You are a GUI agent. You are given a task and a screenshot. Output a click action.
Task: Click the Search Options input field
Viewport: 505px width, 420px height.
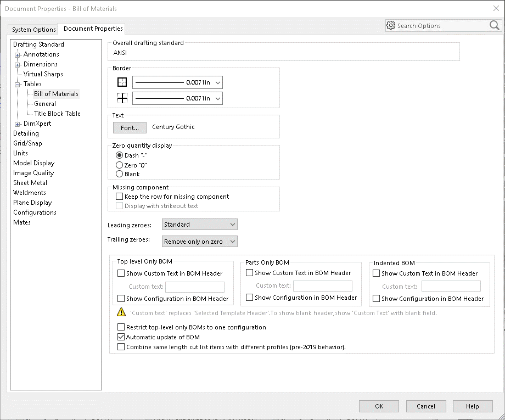coord(441,25)
